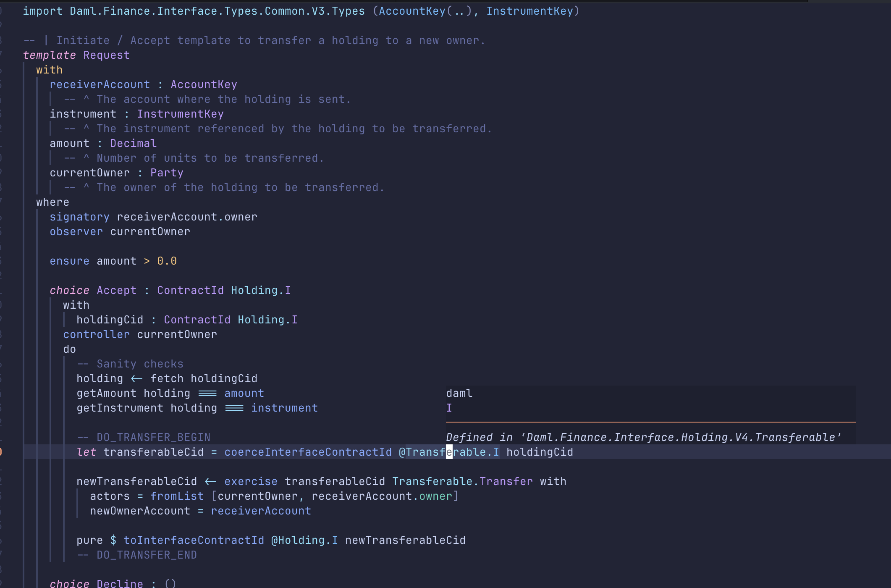Click the 'Decimal' type annotation
Viewport: 891px width, 588px height.
click(133, 143)
